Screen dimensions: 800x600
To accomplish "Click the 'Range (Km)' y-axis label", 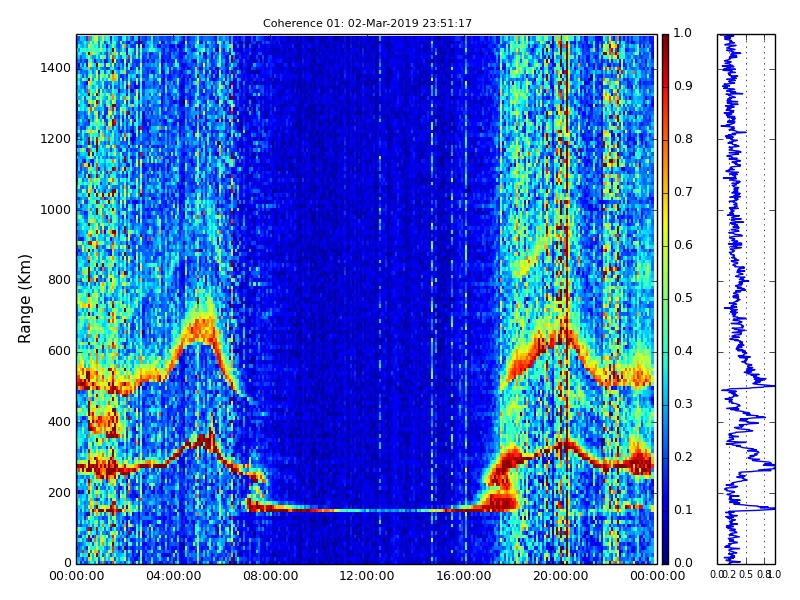I will (24, 298).
